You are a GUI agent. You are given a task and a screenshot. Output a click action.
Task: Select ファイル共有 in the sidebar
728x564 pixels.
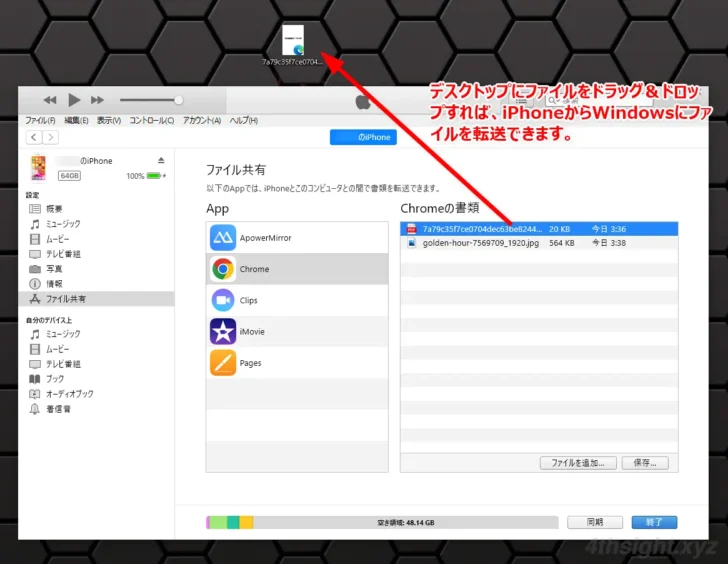coord(97,299)
